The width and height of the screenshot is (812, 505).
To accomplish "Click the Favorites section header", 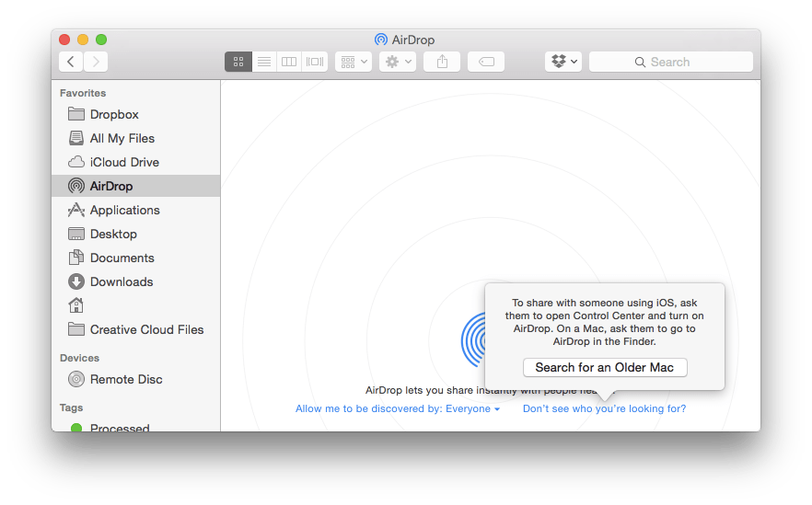I will click(83, 93).
